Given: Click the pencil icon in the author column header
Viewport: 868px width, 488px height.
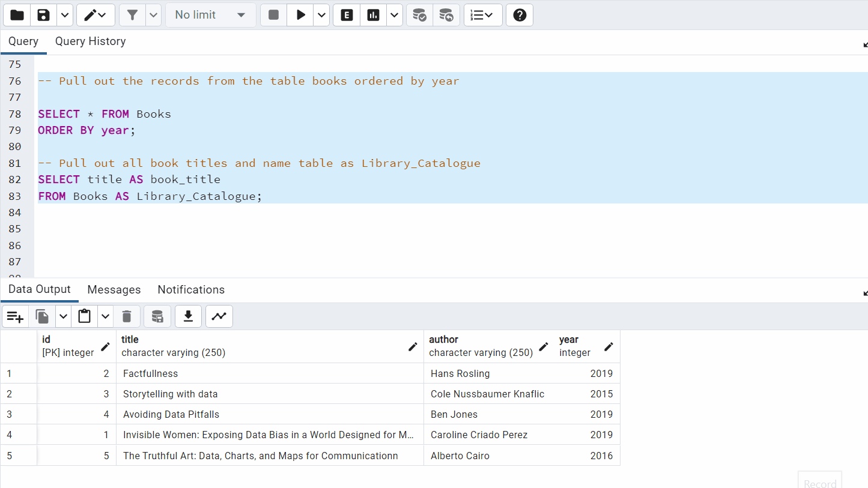Looking at the screenshot, I should click(x=544, y=346).
